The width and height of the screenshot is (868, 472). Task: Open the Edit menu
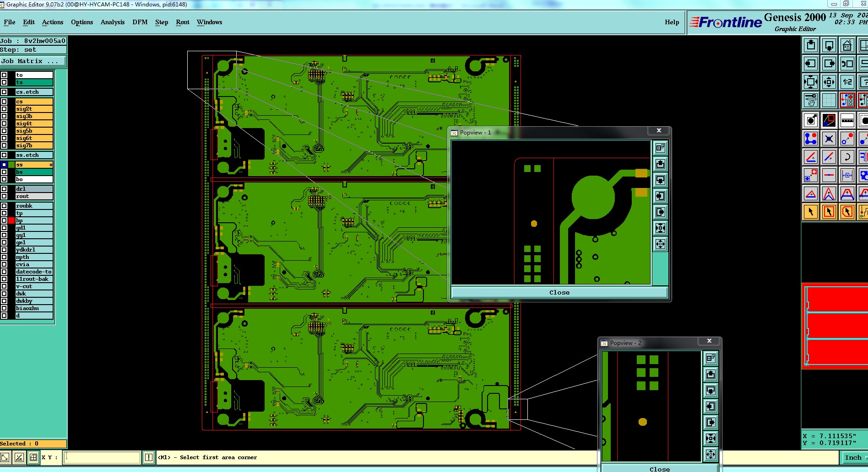pyautogui.click(x=29, y=22)
